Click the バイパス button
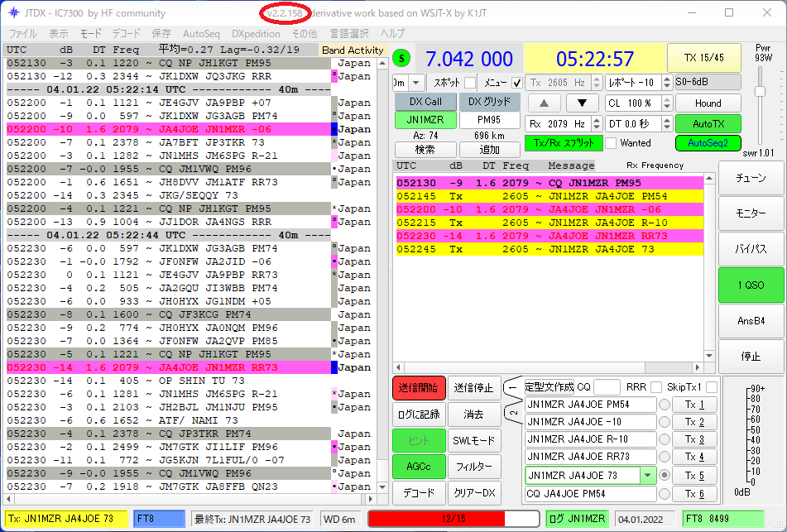 pyautogui.click(x=751, y=249)
